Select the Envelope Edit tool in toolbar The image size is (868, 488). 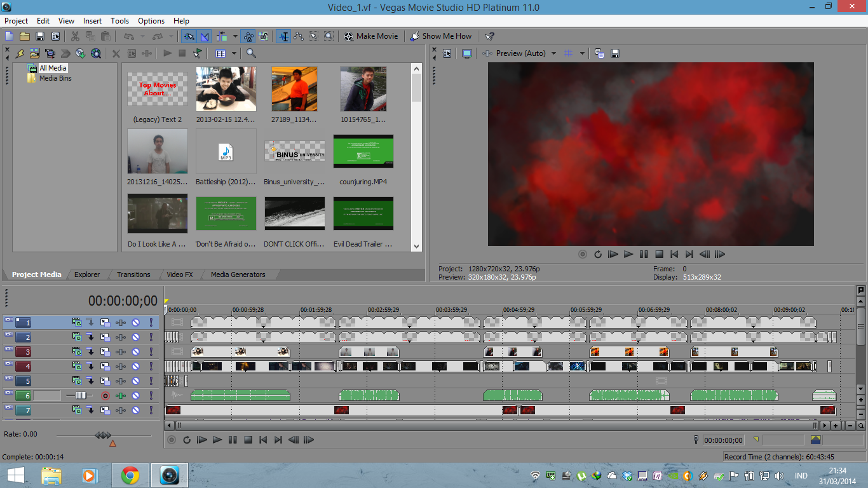298,36
